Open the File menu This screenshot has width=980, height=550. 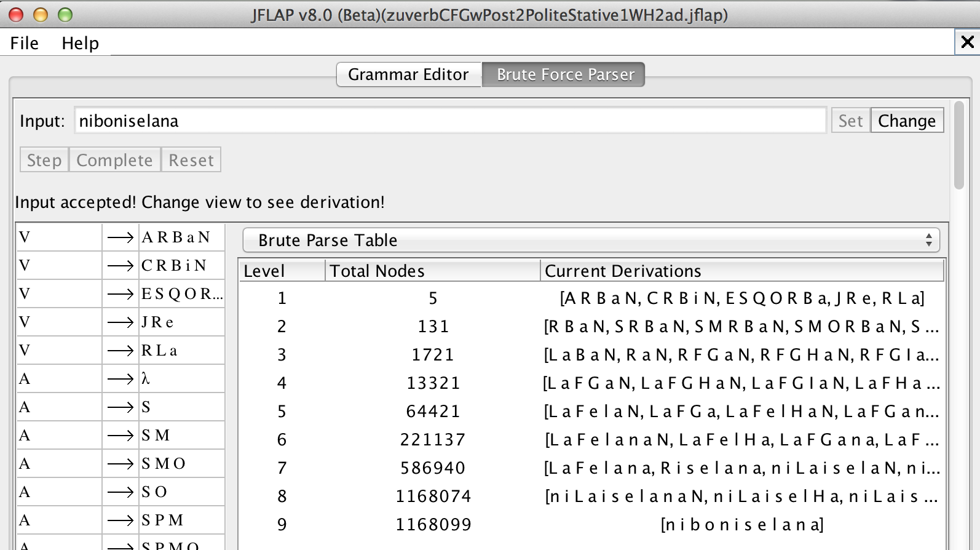pyautogui.click(x=25, y=43)
